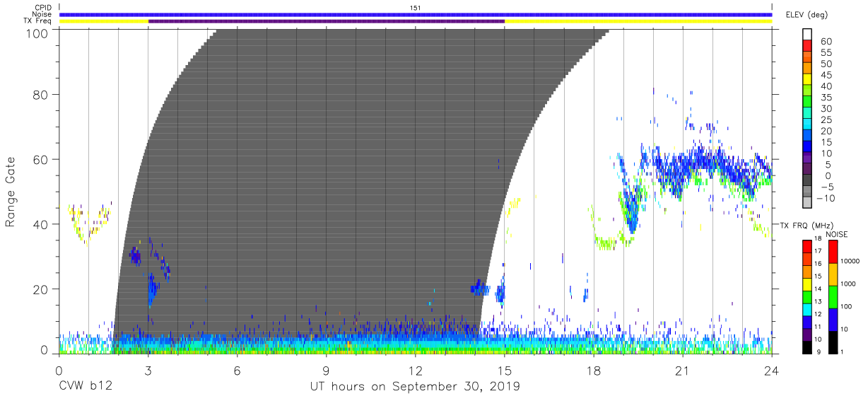Select the white top segment of ELEV colorbar
868x401 pixels.
[x=807, y=35]
